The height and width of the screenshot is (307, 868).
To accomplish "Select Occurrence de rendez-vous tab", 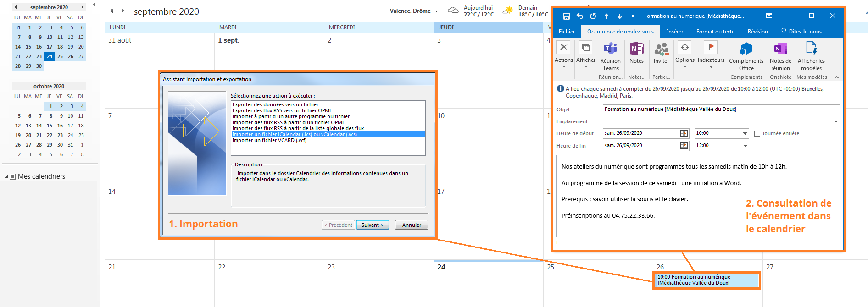I will 620,32.
